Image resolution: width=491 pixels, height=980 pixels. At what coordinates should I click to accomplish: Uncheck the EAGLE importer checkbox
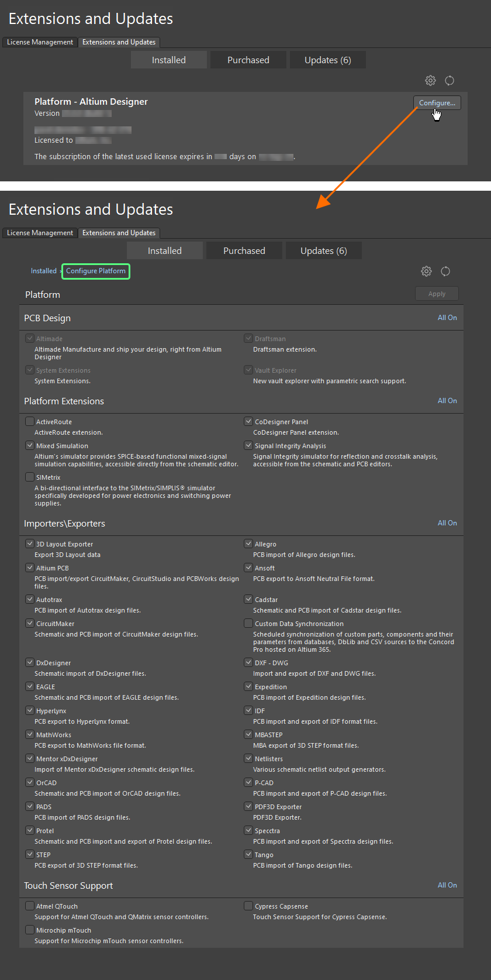30,686
